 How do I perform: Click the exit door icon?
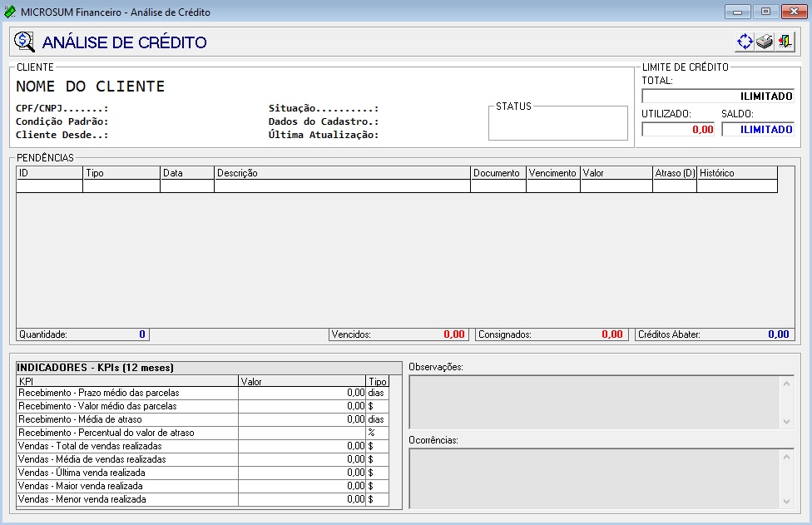click(x=785, y=42)
